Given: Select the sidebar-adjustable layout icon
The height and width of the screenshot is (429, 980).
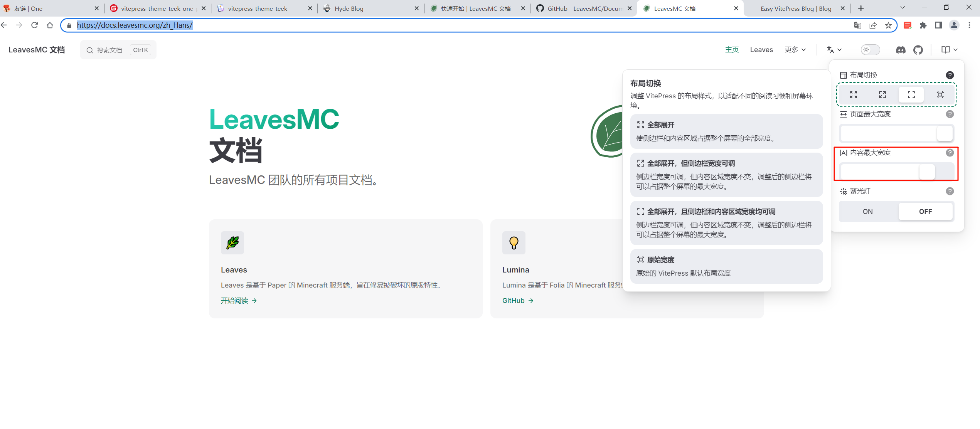Looking at the screenshot, I should click(882, 95).
